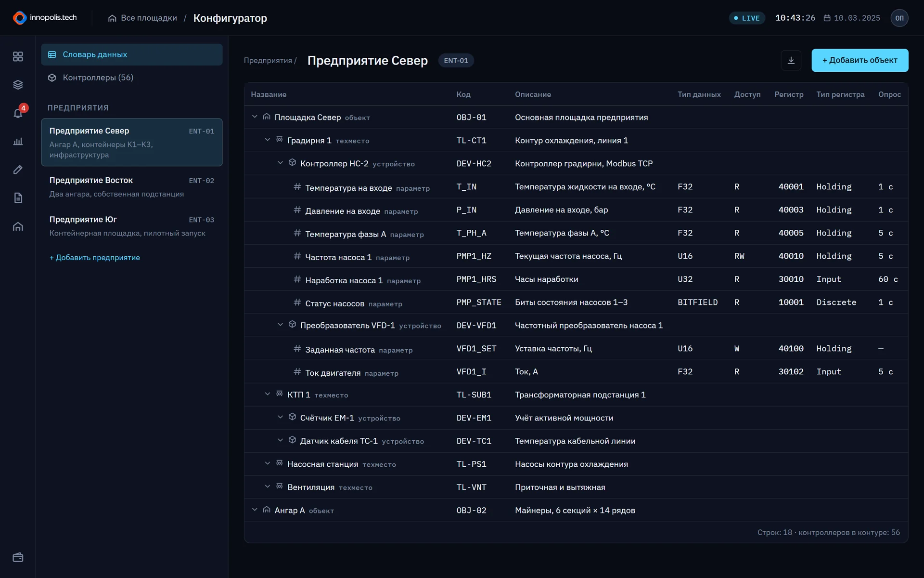Viewport: 924px width, 578px height.
Task: Open the Словарь данных menu item
Action: [x=132, y=54]
